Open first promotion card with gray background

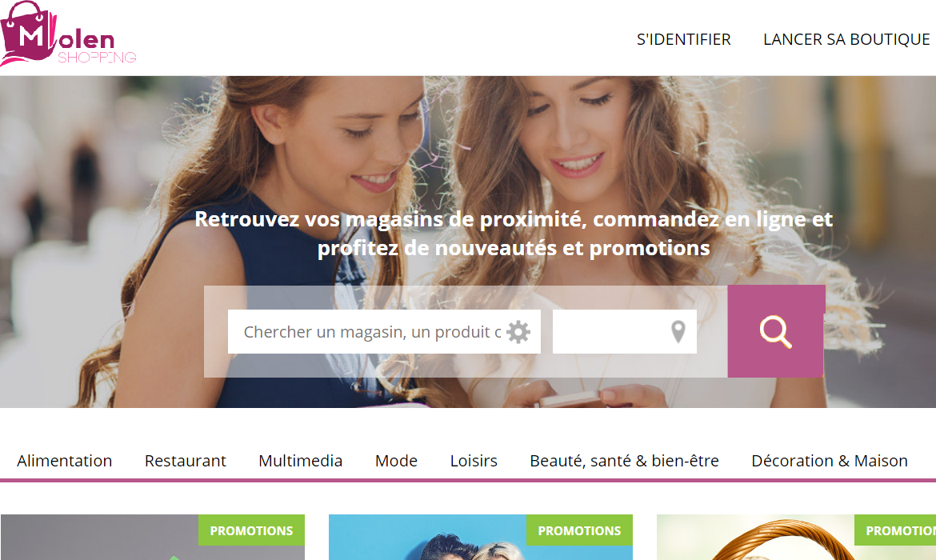(153, 538)
